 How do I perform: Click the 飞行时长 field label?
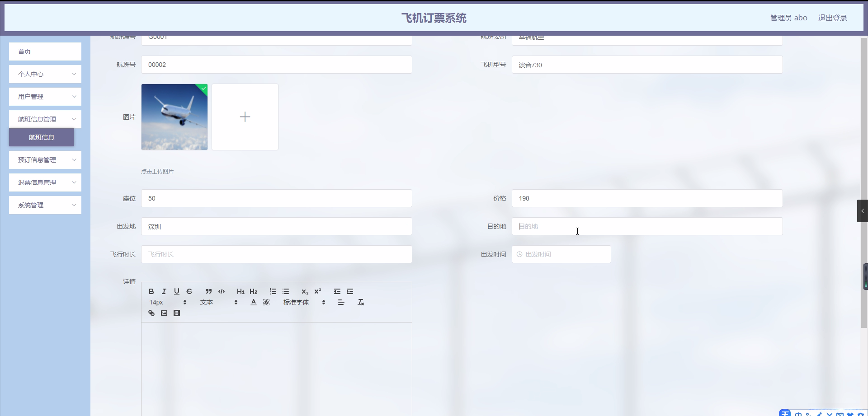pyautogui.click(x=123, y=254)
